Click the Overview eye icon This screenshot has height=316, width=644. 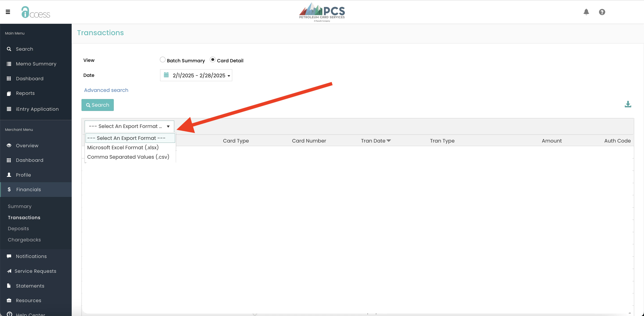(x=9, y=145)
